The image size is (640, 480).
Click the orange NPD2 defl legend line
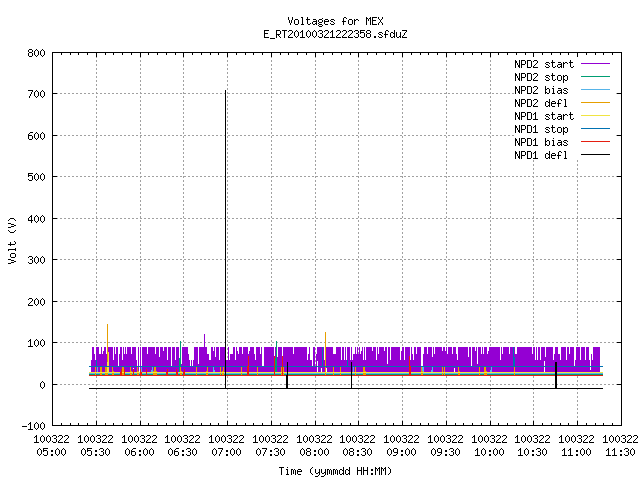click(595, 103)
